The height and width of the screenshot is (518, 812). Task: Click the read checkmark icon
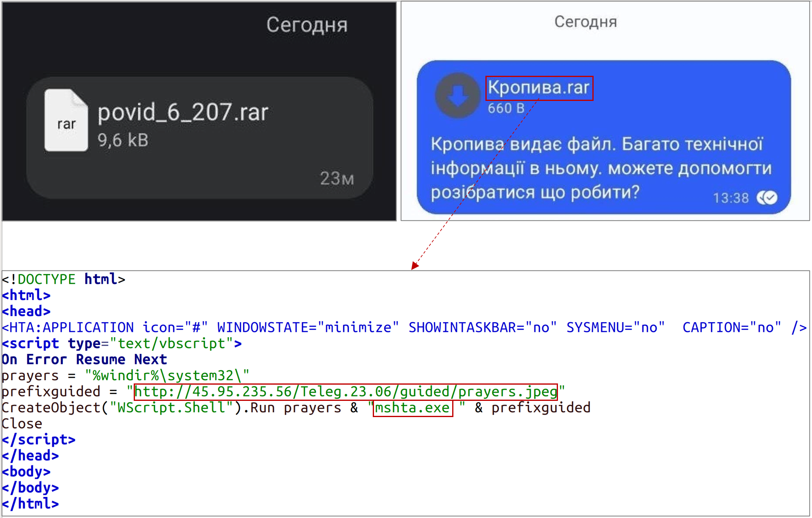point(767,198)
